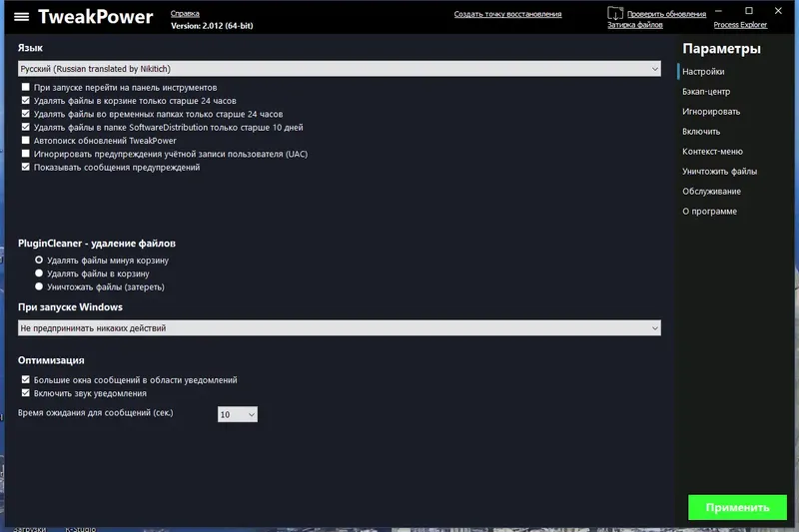This screenshot has width=799, height=532.
Task: Toggle При запуске перейти на панель инструментов
Action: (x=26, y=87)
